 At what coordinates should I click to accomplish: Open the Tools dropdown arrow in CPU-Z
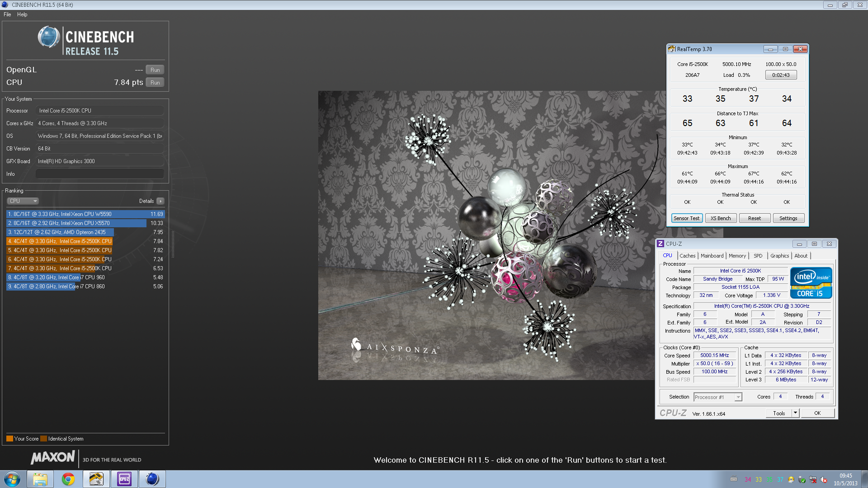click(x=796, y=413)
